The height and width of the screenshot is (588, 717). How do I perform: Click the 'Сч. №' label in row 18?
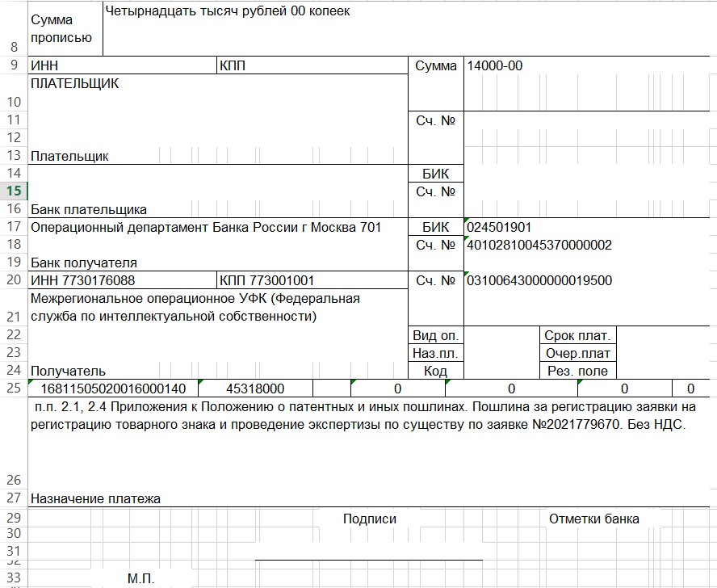click(x=436, y=245)
